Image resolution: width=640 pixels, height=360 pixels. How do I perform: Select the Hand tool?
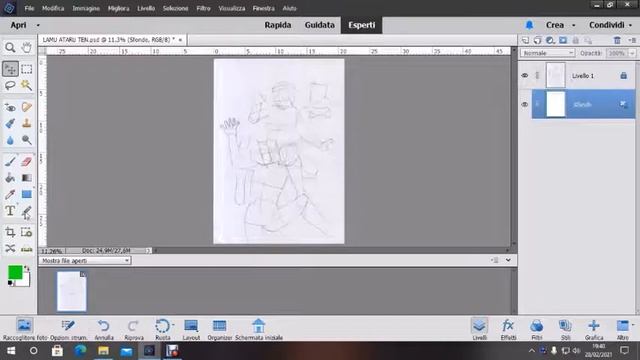(27, 47)
